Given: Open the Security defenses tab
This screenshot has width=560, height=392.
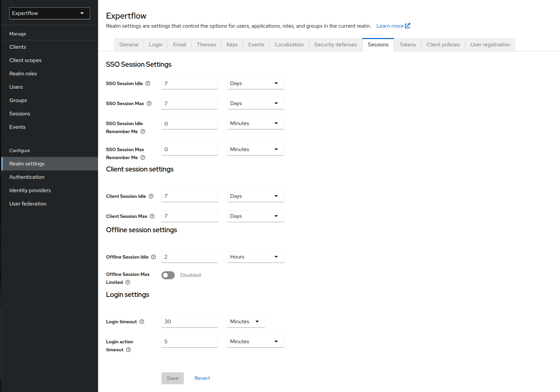Looking at the screenshot, I should [x=335, y=44].
